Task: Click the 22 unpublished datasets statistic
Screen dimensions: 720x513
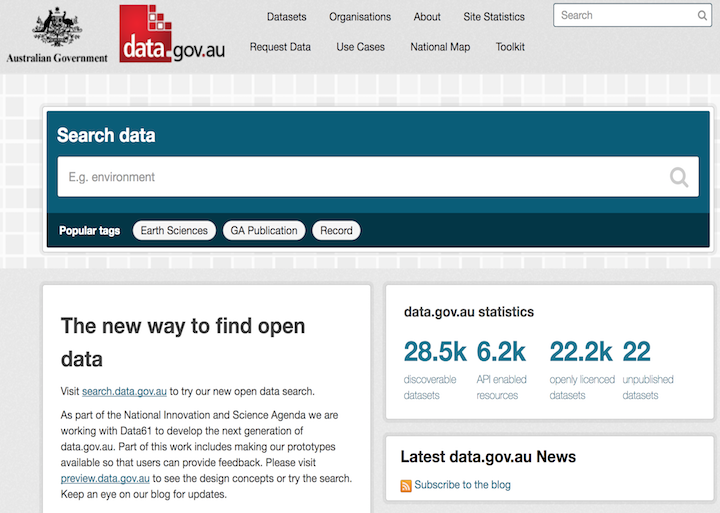Action: click(x=648, y=369)
